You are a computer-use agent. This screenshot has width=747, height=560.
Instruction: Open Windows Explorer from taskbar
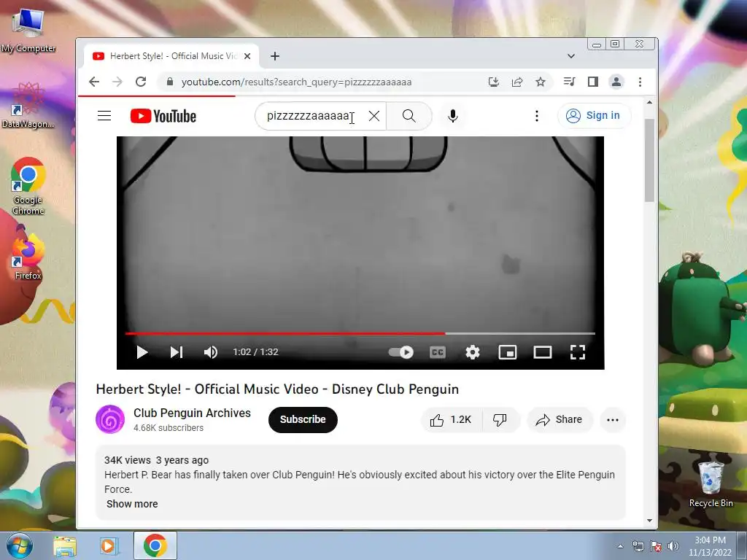(x=65, y=545)
